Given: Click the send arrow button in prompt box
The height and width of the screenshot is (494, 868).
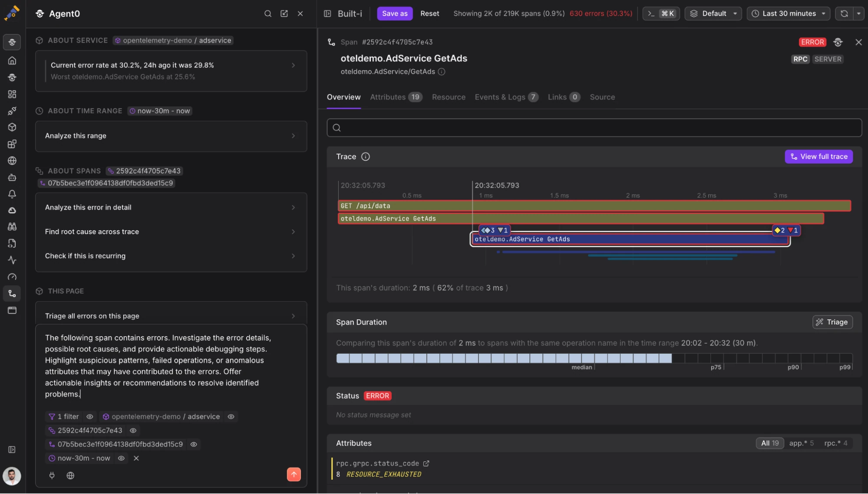Looking at the screenshot, I should (294, 474).
